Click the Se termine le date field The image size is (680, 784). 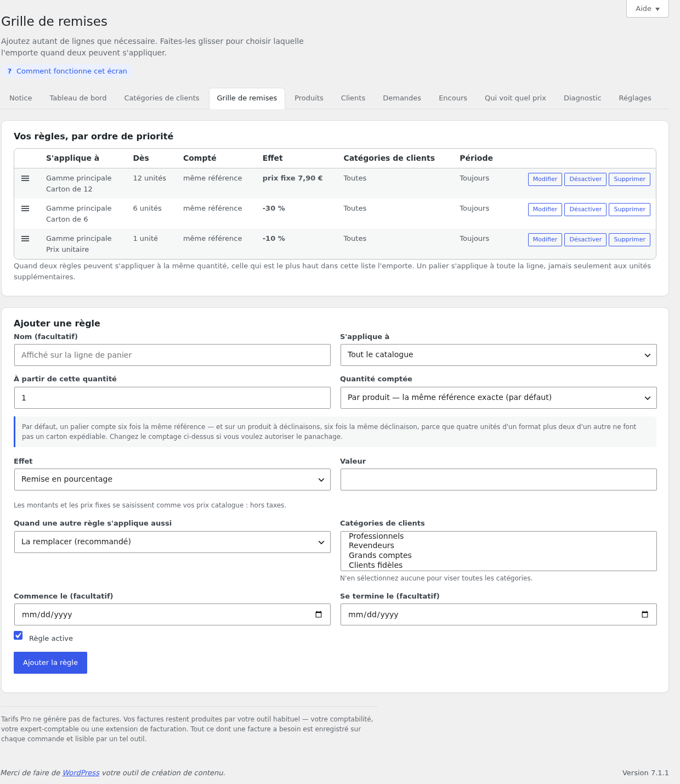(x=498, y=614)
